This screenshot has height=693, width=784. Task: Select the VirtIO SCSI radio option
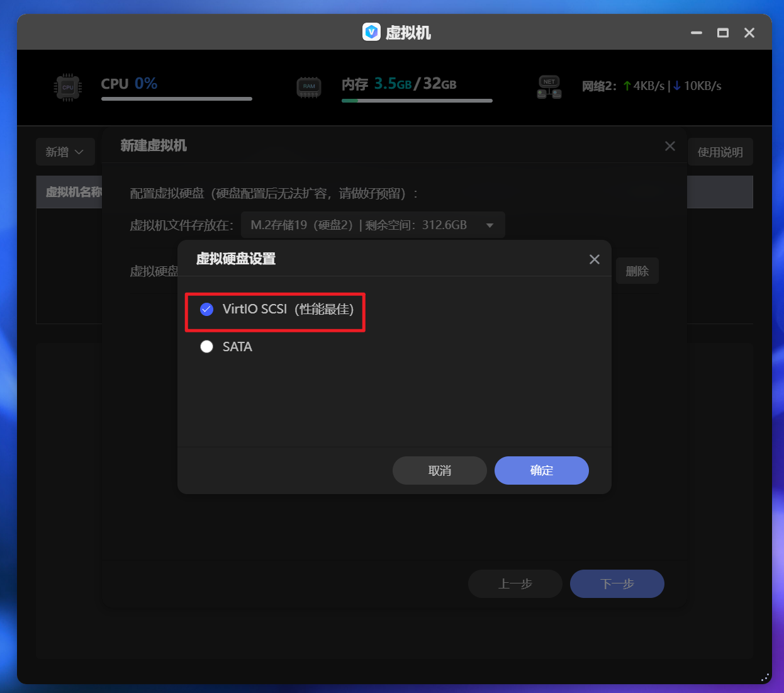206,309
